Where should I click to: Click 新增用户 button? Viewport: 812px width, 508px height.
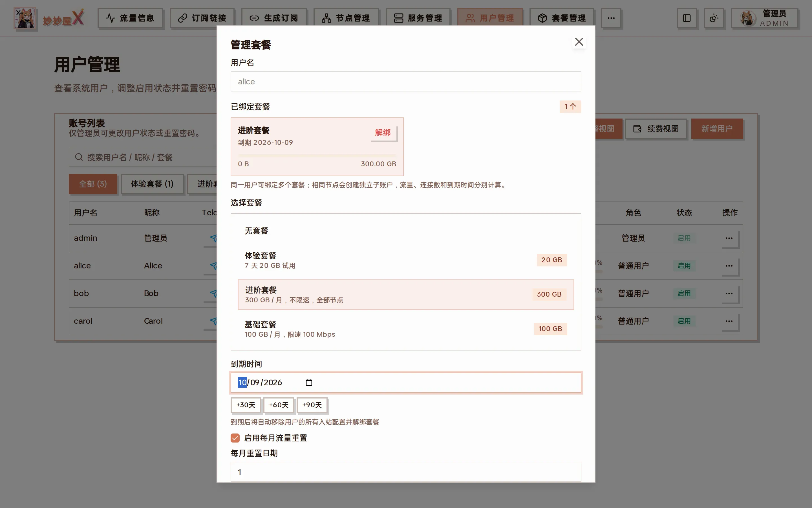click(x=717, y=129)
